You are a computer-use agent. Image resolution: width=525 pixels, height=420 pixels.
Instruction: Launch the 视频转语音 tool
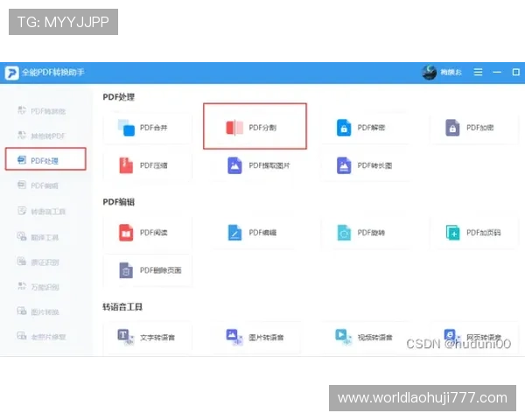click(363, 336)
